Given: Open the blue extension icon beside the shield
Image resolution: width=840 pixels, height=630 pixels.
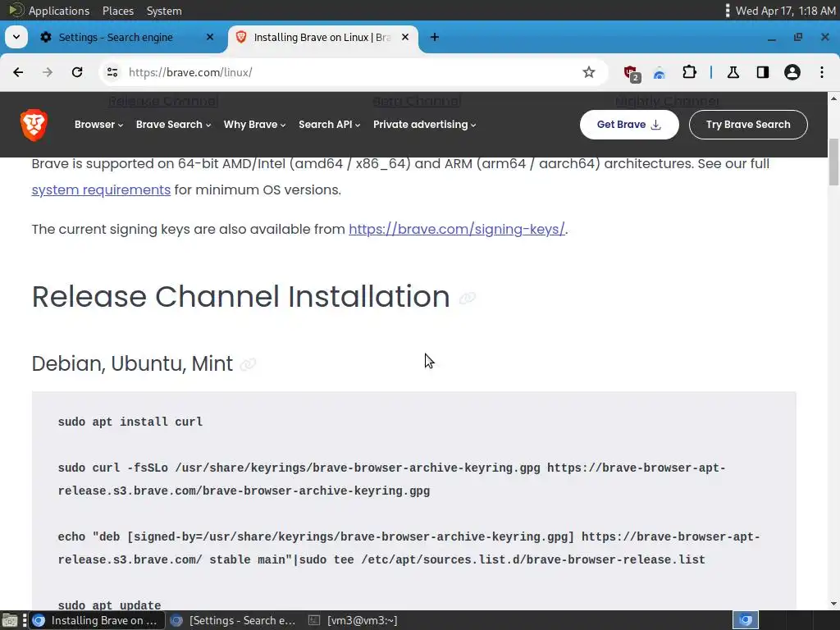Looking at the screenshot, I should 660,73.
